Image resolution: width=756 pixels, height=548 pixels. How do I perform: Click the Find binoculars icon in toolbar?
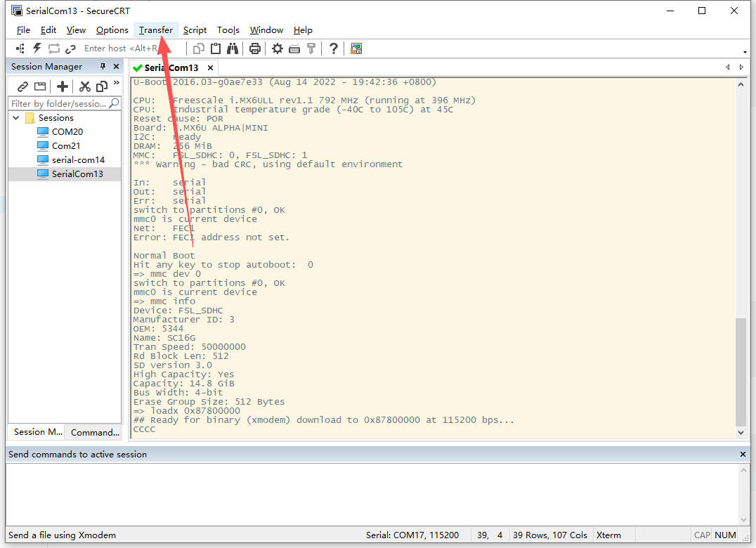pyautogui.click(x=233, y=48)
